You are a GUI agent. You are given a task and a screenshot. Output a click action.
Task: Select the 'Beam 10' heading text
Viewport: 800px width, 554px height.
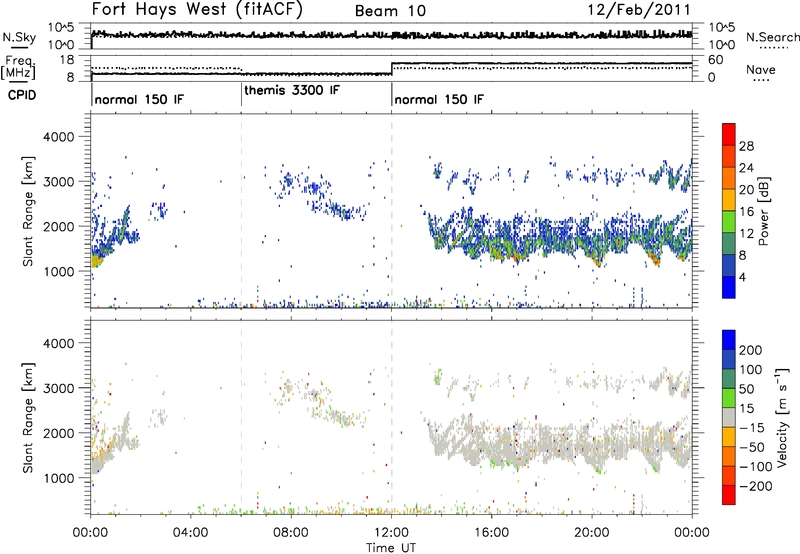tap(390, 11)
